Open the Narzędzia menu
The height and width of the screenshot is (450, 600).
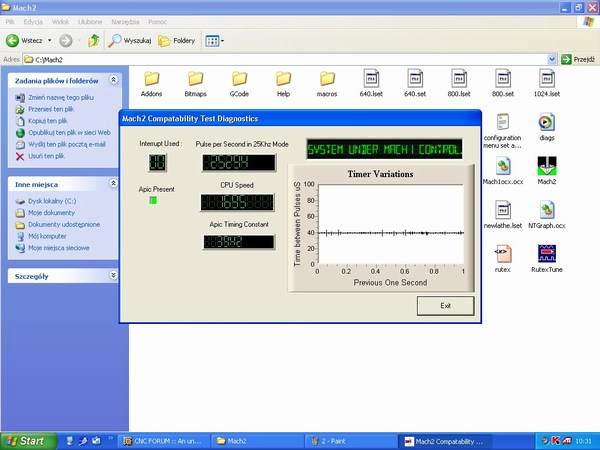(125, 22)
